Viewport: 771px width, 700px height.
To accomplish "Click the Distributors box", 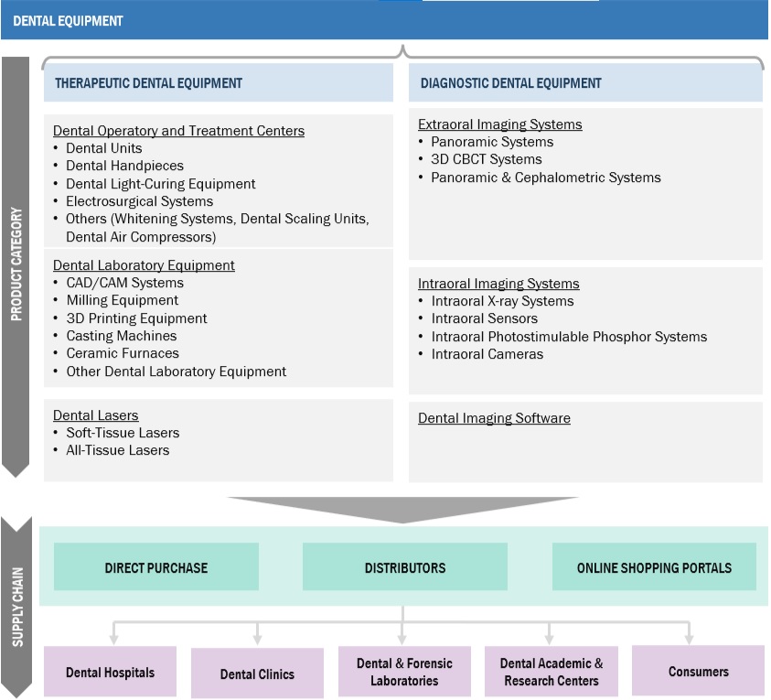I will point(404,567).
